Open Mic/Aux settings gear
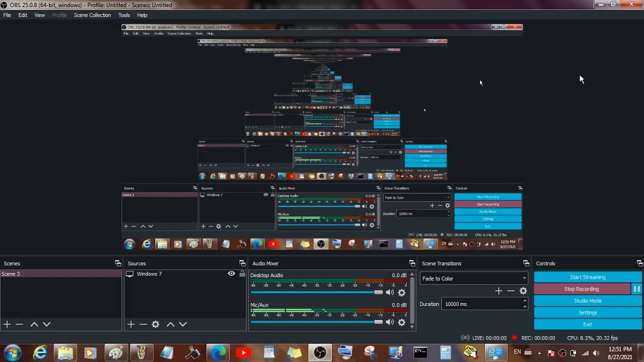This screenshot has height=362, width=644. (402, 322)
